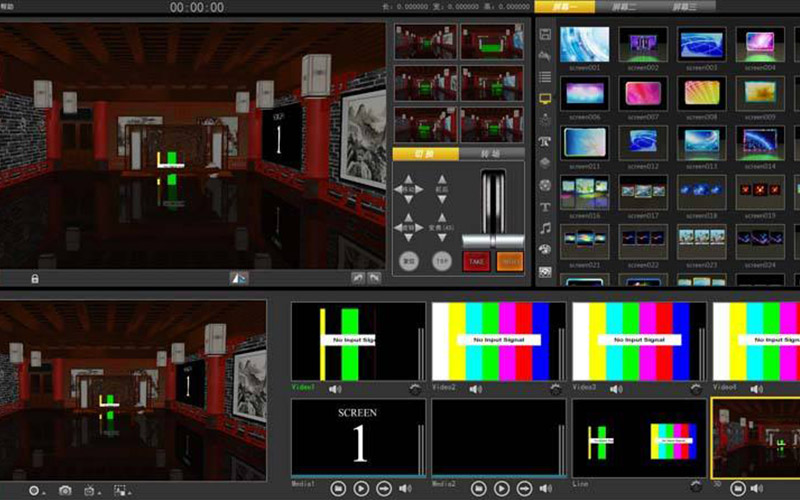This screenshot has height=500, width=800.
Task: Open the list icon in sidebar
Action: point(545,77)
